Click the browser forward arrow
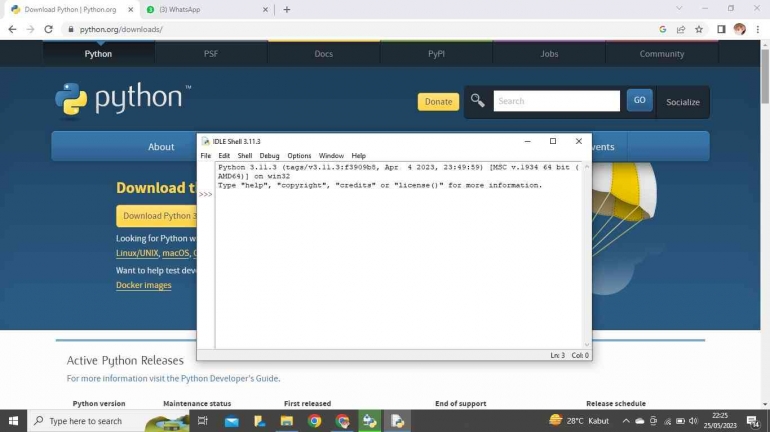 coord(30,29)
